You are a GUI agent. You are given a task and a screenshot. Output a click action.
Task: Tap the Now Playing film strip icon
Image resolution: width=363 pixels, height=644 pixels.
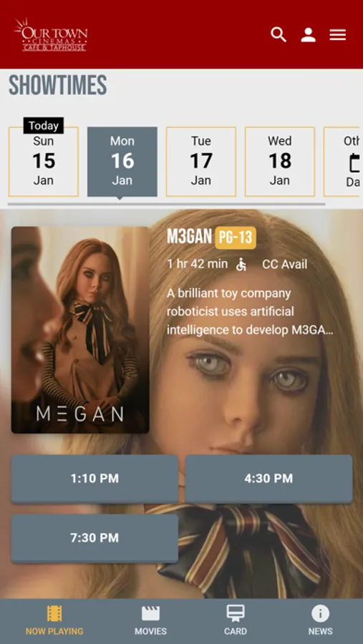coord(54,614)
